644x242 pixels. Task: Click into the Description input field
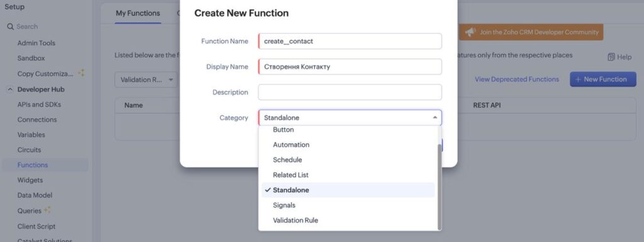coord(350,92)
